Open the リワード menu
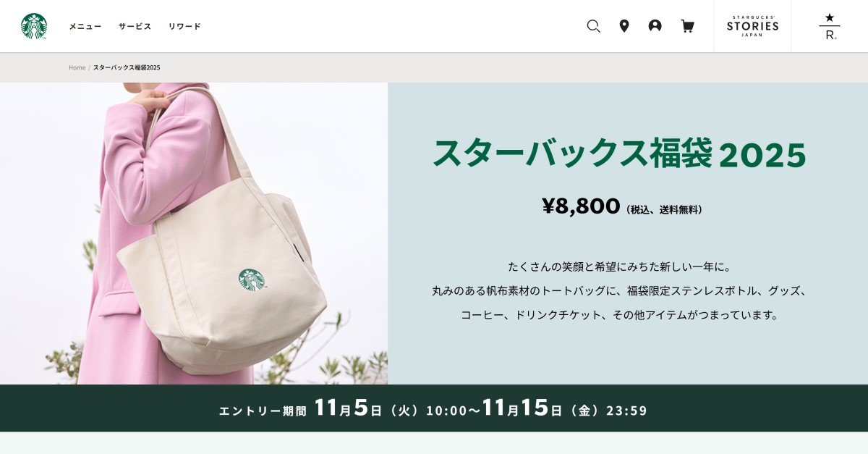 click(x=184, y=26)
